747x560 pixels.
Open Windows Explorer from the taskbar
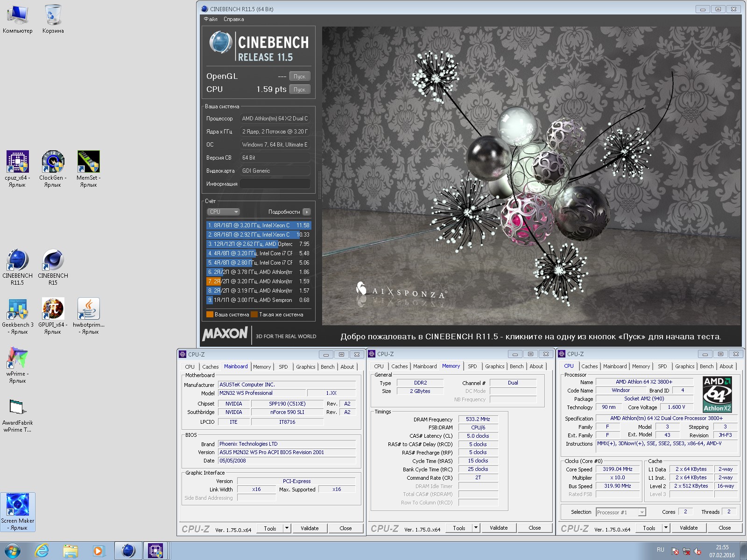click(x=70, y=551)
